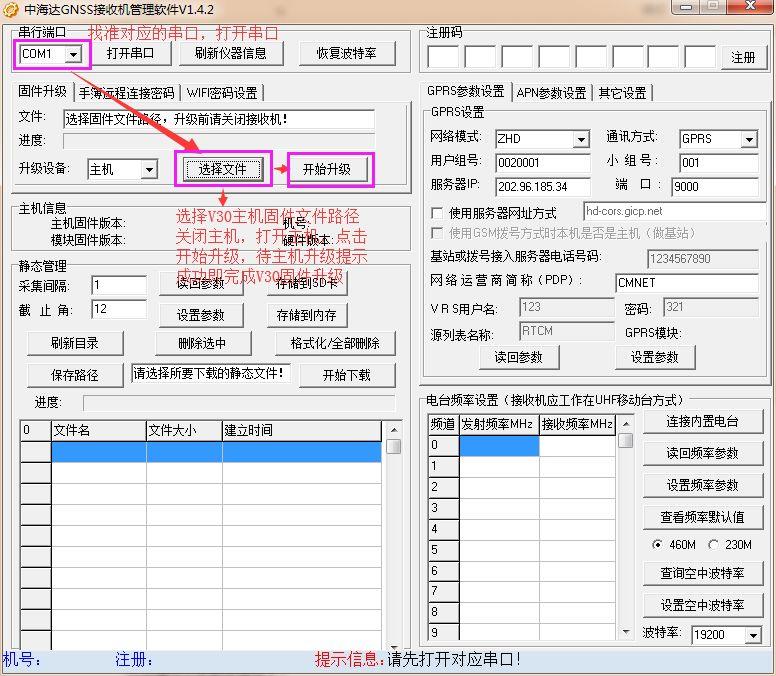Click 打开串口 button
Screen dimensions: 776x676
tap(131, 53)
